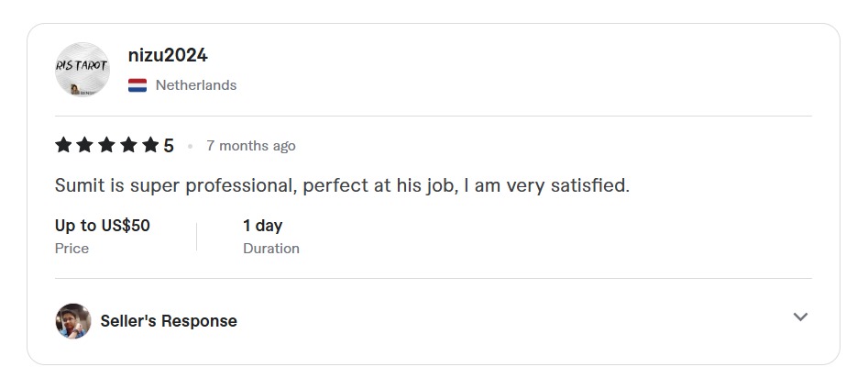Screen dimensions: 868x378
Task: Click the '7 months ago' timestamp
Action: click(251, 146)
